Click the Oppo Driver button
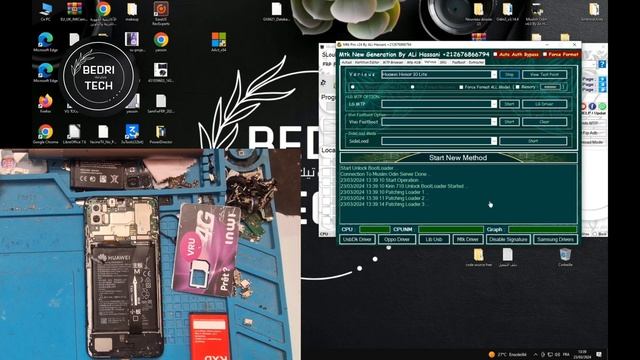This screenshot has width=640, height=360. click(x=397, y=240)
